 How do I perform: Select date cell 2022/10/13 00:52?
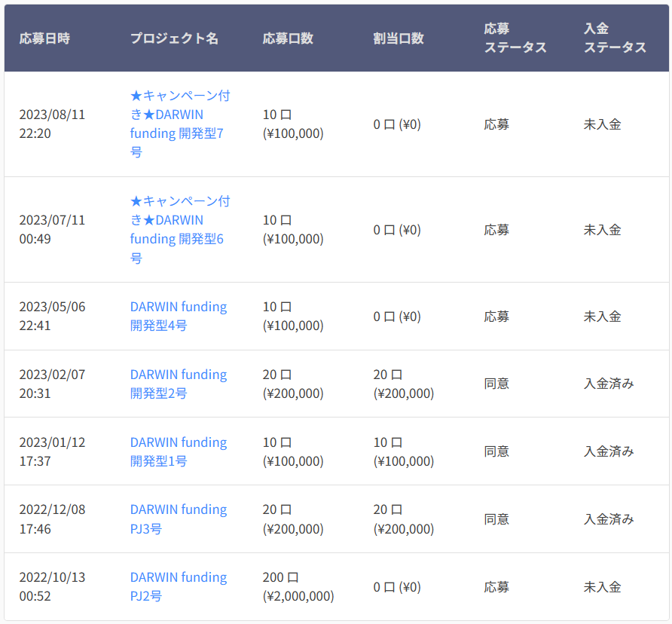coord(52,586)
